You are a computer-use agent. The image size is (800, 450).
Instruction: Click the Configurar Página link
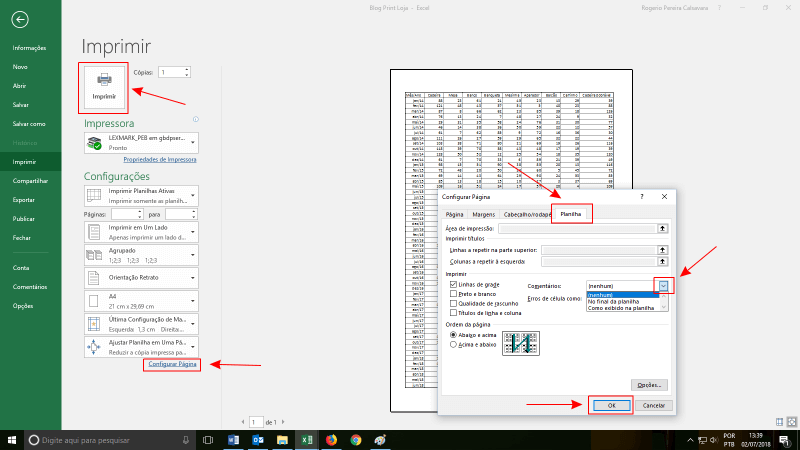click(x=172, y=366)
